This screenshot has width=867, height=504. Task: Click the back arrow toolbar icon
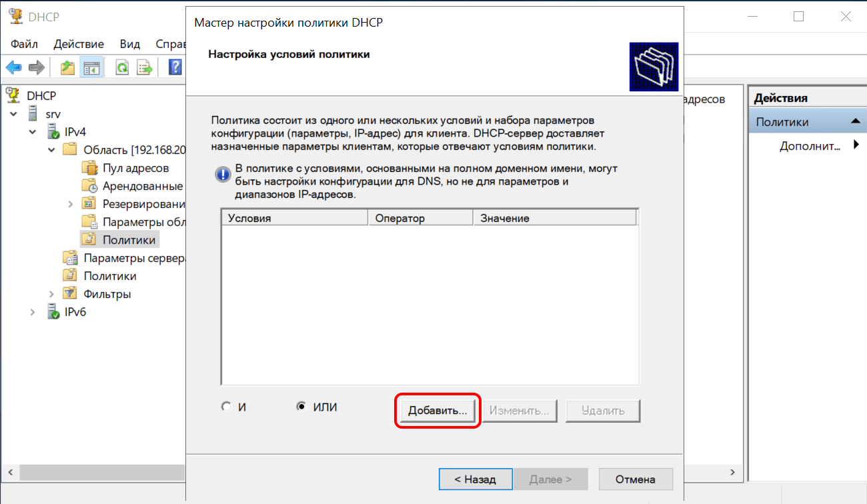point(13,67)
